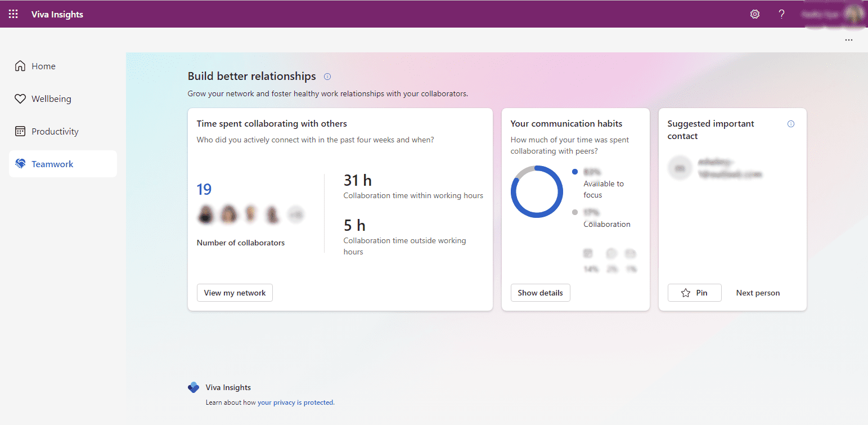Click Your communication habits heading
This screenshot has height=425, width=868.
tap(566, 124)
